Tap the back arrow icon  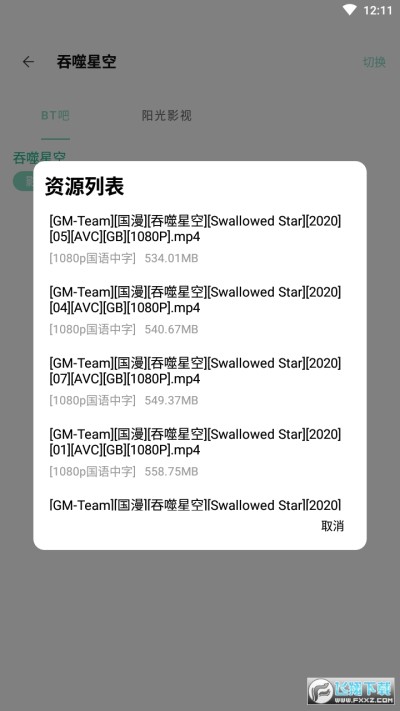click(x=28, y=62)
